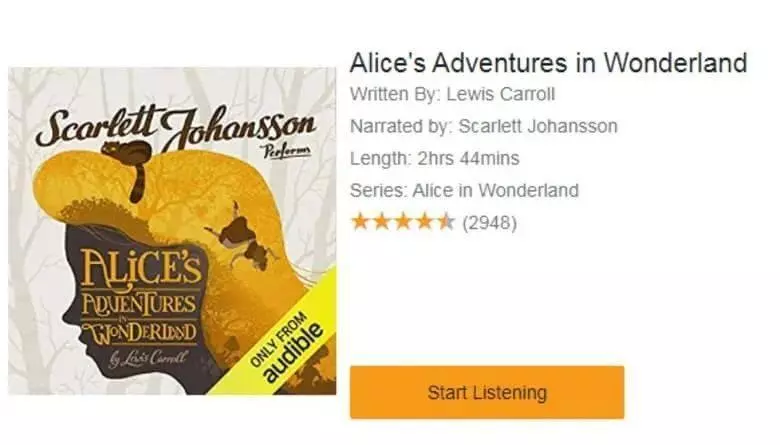The height and width of the screenshot is (445, 780).
Task: Select the first rating star
Action: 360,222
